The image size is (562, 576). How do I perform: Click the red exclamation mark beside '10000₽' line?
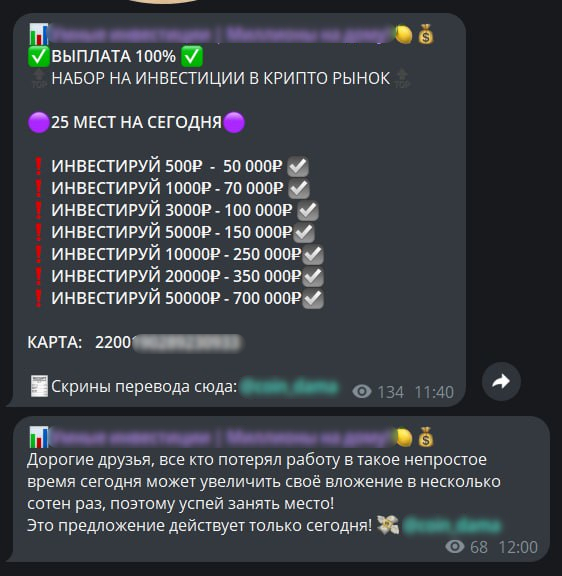38,254
